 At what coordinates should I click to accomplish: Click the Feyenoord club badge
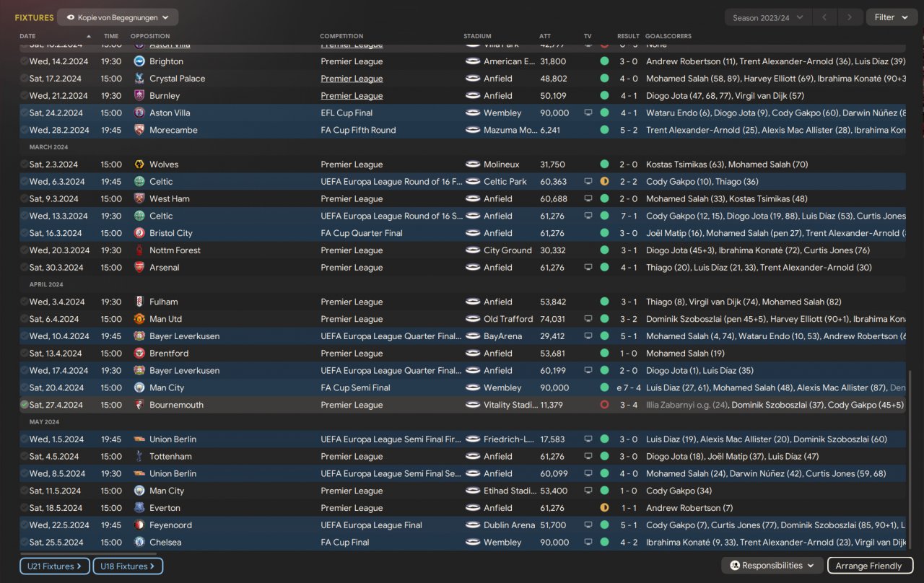(x=139, y=525)
